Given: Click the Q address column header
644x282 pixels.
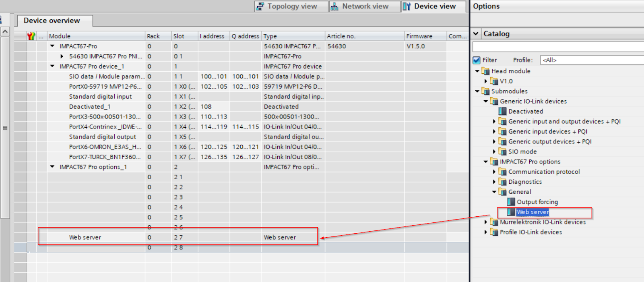Looking at the screenshot, I should click(x=246, y=36).
